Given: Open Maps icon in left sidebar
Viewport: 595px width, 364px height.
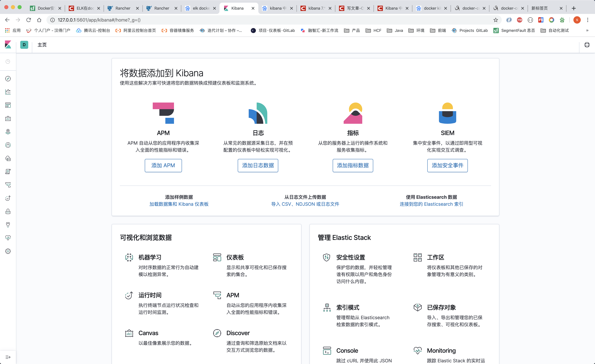Looking at the screenshot, I should 8,132.
